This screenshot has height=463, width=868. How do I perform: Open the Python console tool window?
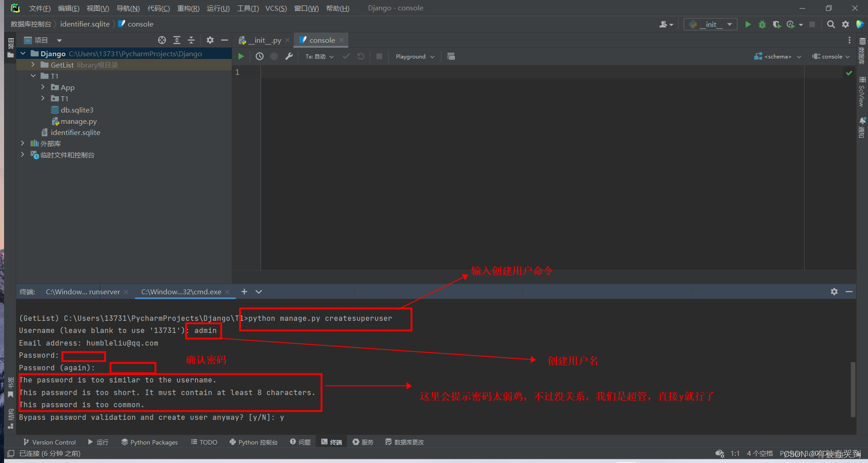[x=253, y=442]
